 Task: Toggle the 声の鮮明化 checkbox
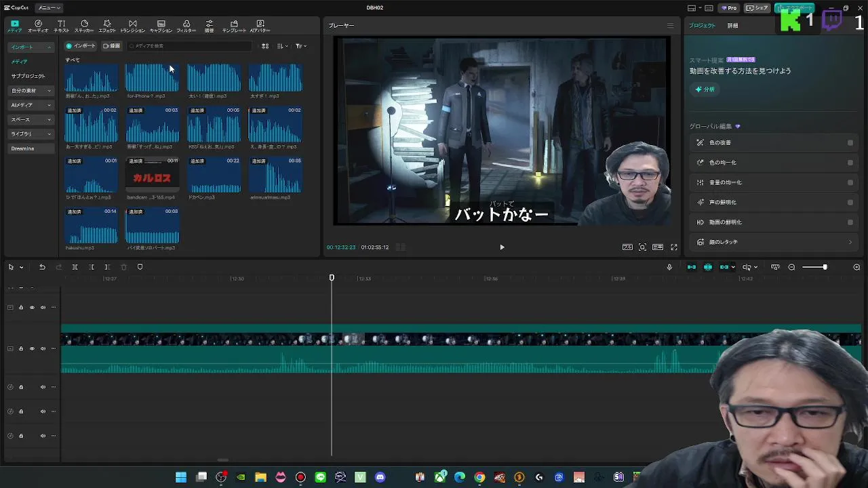click(x=850, y=202)
